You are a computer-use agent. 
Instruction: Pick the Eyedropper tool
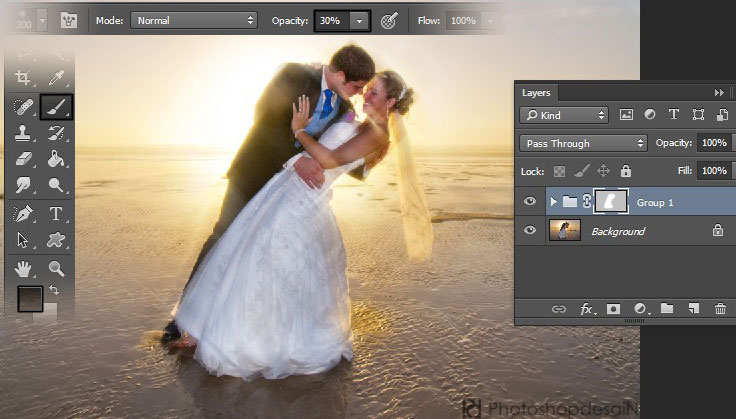(x=56, y=77)
